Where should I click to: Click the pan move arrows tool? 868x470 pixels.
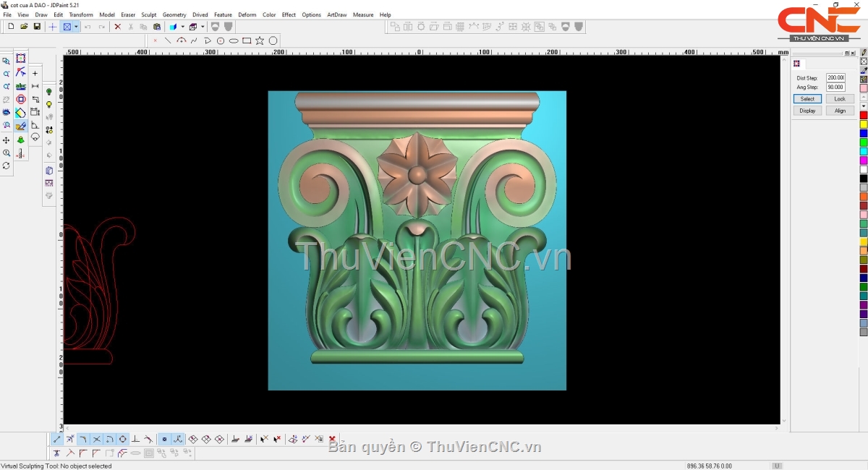pos(7,140)
